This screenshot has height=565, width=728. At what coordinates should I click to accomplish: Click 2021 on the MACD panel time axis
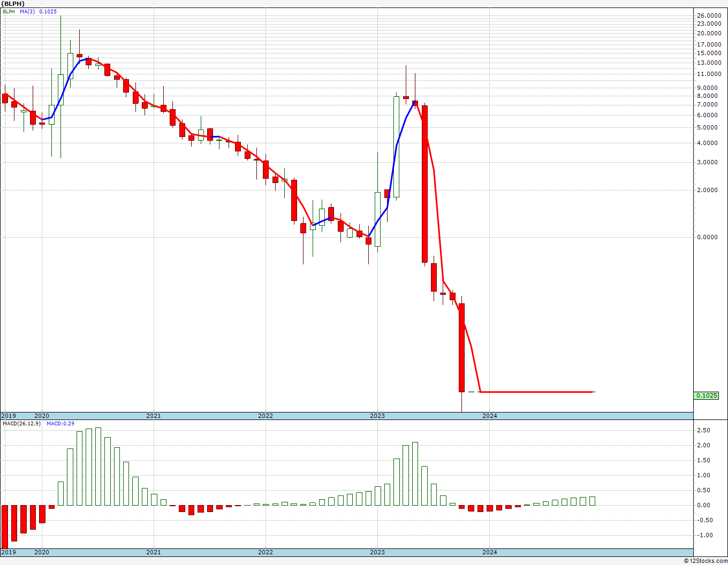153,552
